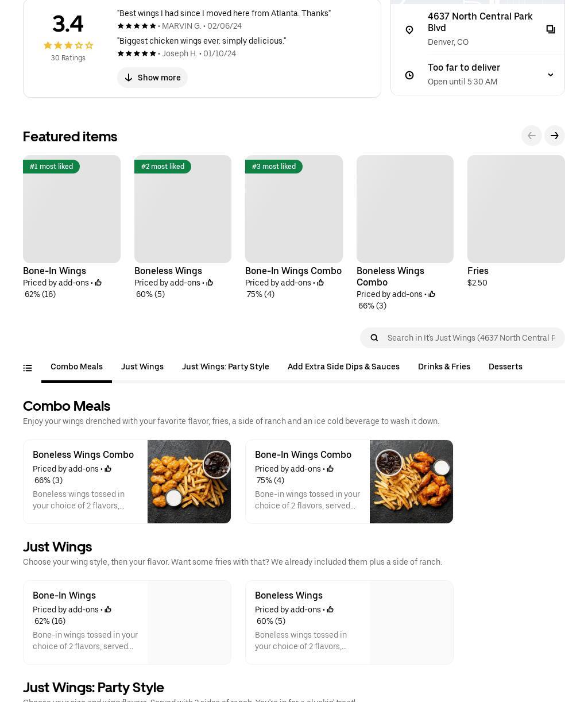588x702 pixels.
Task: Select the Bone-In Wings Combo photo
Action: [411, 481]
